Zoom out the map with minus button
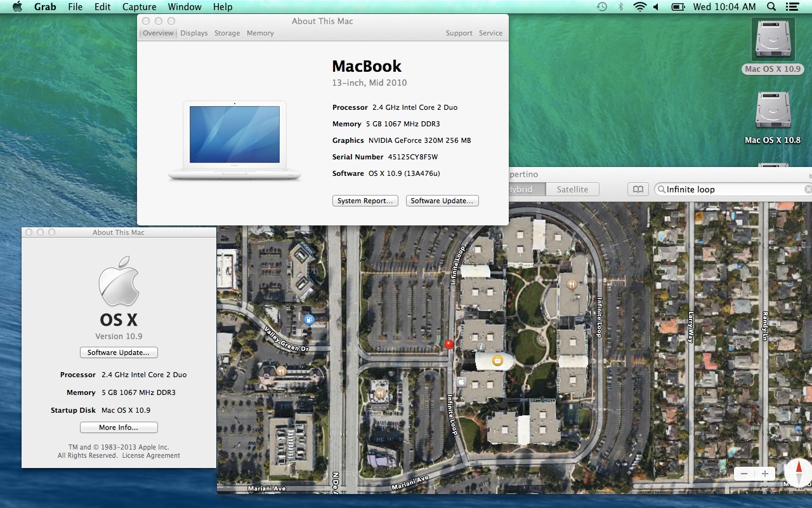The image size is (812, 508). click(744, 474)
